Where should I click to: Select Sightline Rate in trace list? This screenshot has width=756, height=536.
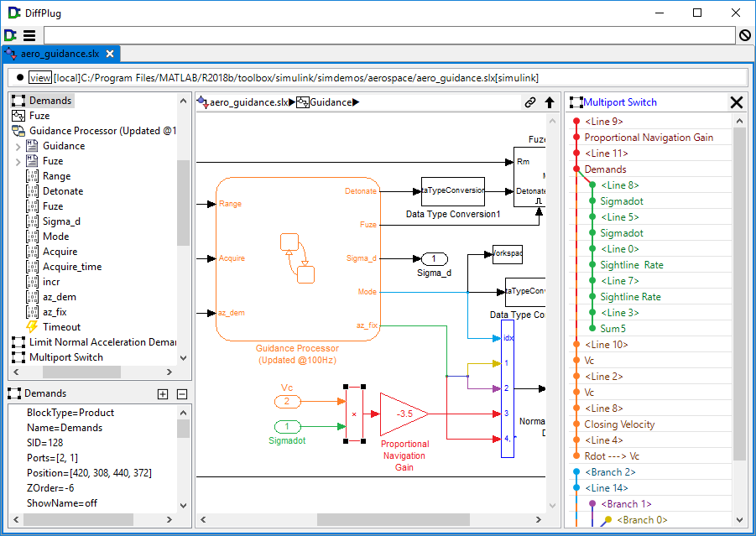pyautogui.click(x=630, y=297)
